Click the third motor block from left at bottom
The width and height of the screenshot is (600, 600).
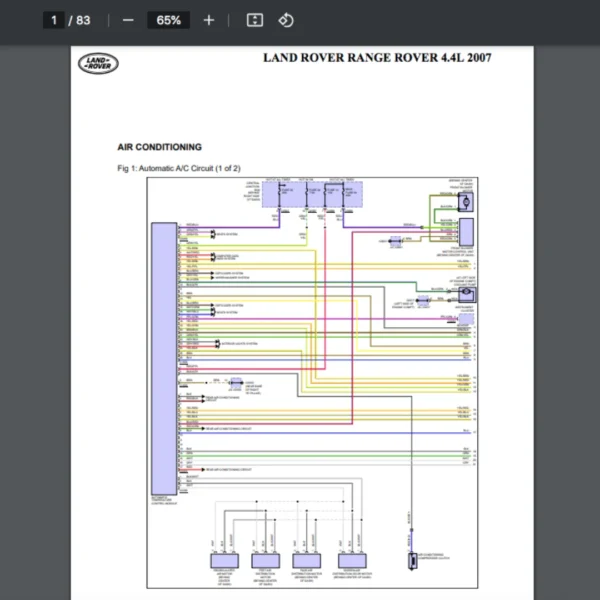click(x=307, y=560)
